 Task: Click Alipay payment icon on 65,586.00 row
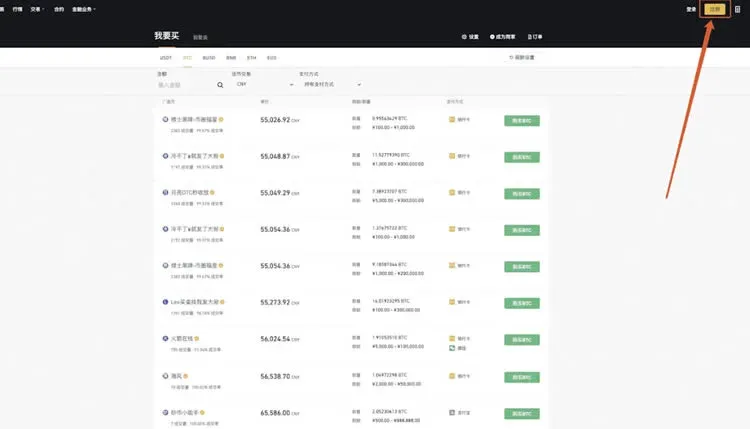click(452, 412)
